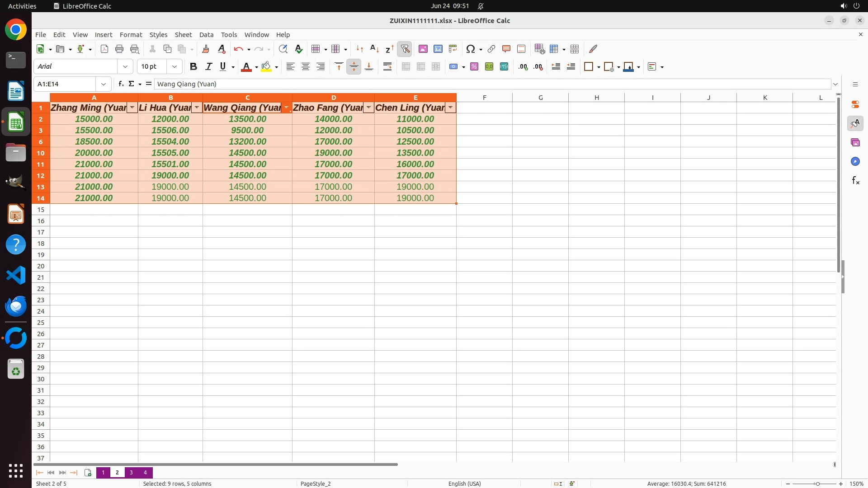The width and height of the screenshot is (868, 488).
Task: Click the Sort Ascending icon
Action: click(x=374, y=49)
